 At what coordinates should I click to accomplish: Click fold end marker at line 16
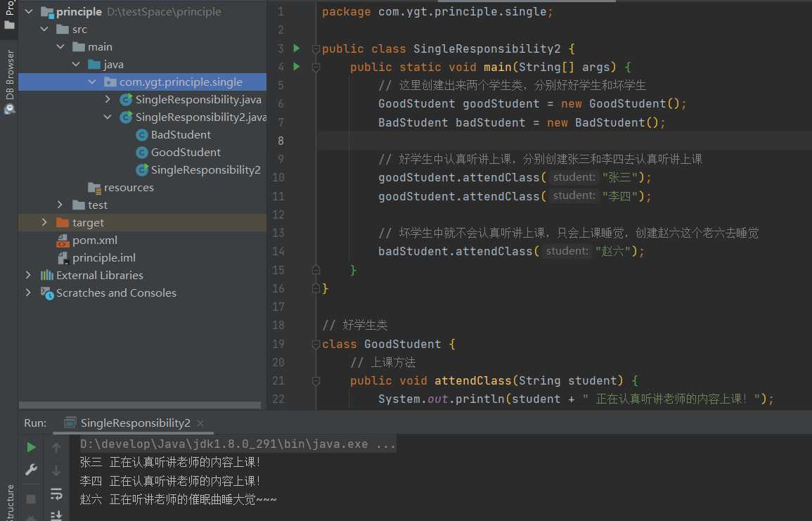pyautogui.click(x=316, y=288)
